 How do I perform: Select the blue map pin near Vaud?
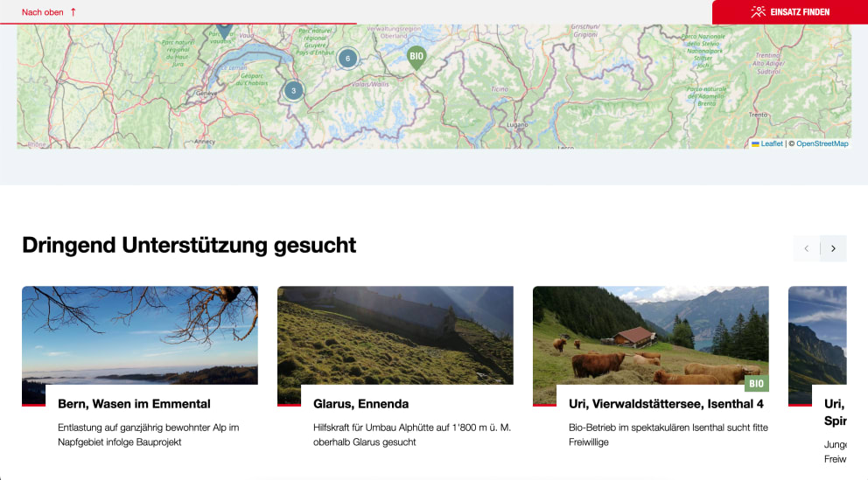pyautogui.click(x=224, y=31)
